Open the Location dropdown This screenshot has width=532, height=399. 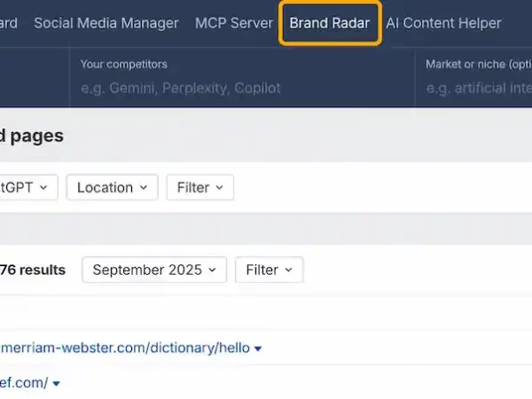point(112,187)
